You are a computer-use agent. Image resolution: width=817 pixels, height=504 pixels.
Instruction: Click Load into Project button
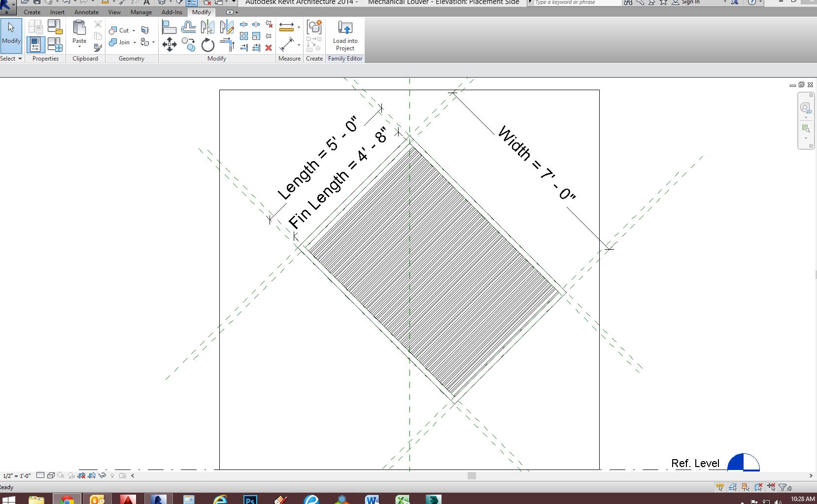(345, 35)
